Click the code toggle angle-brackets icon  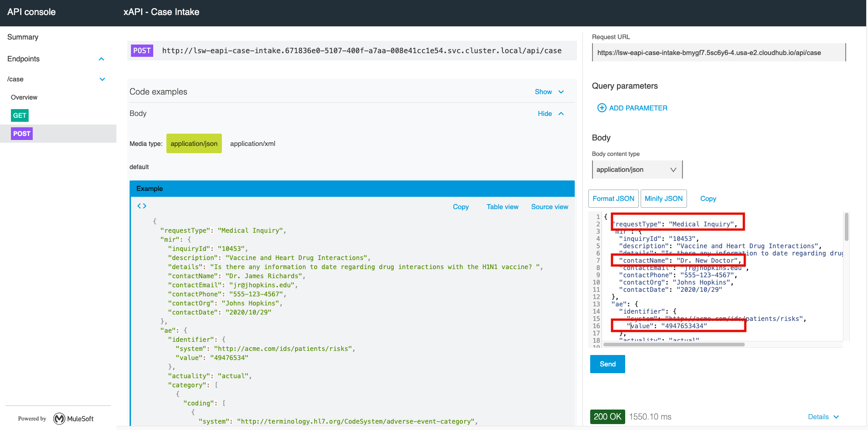click(142, 206)
